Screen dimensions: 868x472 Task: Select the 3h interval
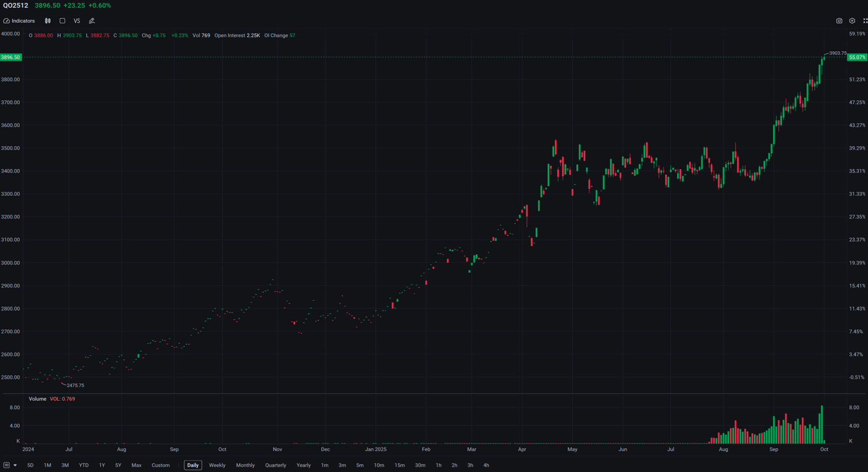470,466
